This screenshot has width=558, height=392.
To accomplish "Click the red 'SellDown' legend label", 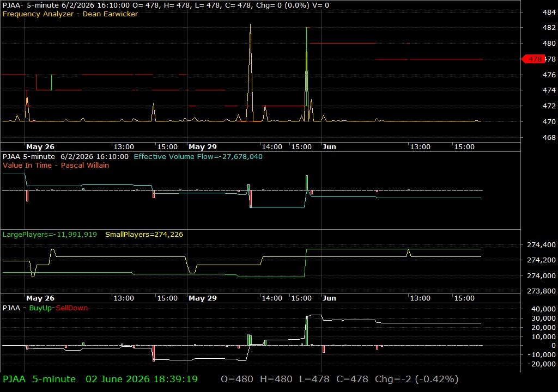I will click(71, 308).
